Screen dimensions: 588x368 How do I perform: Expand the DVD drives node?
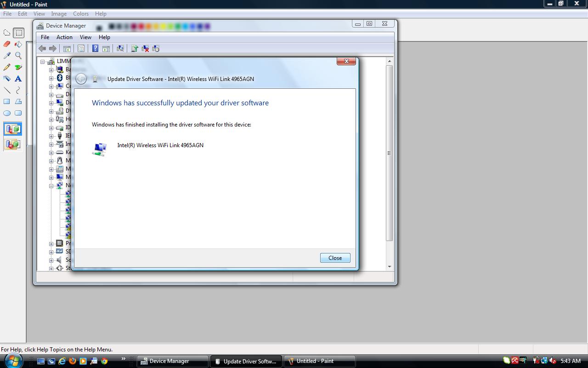[51, 111]
